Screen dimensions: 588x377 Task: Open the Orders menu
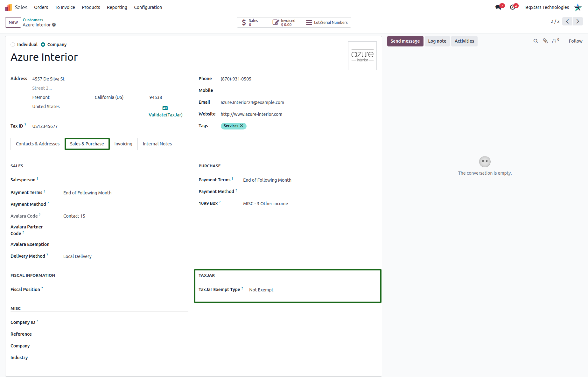[x=41, y=7]
